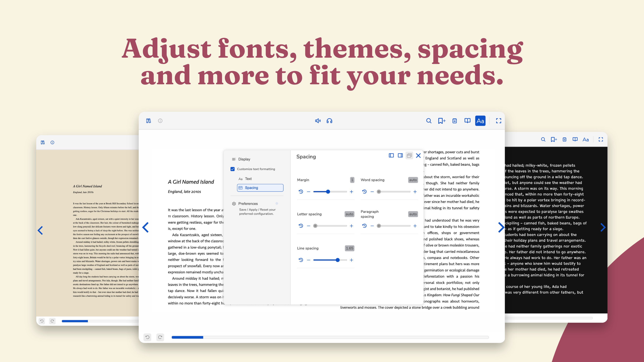Image resolution: width=644 pixels, height=362 pixels.
Task: Decrease Letter spacing with minus button
Action: (x=309, y=226)
